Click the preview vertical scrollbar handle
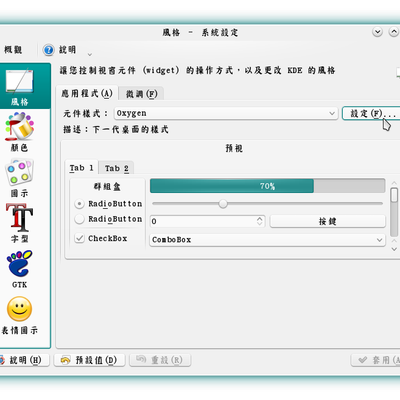The height and width of the screenshot is (400, 400). (394, 195)
